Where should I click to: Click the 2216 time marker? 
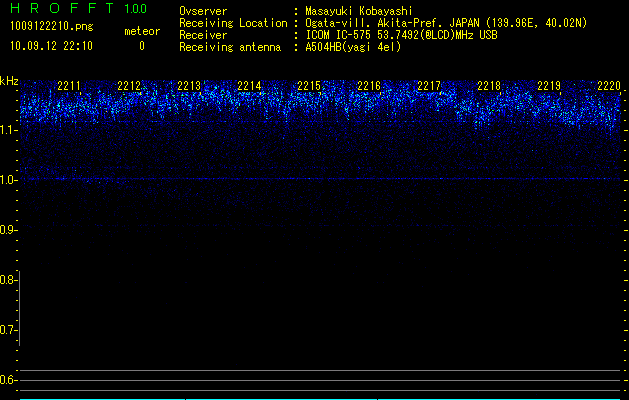(x=369, y=86)
